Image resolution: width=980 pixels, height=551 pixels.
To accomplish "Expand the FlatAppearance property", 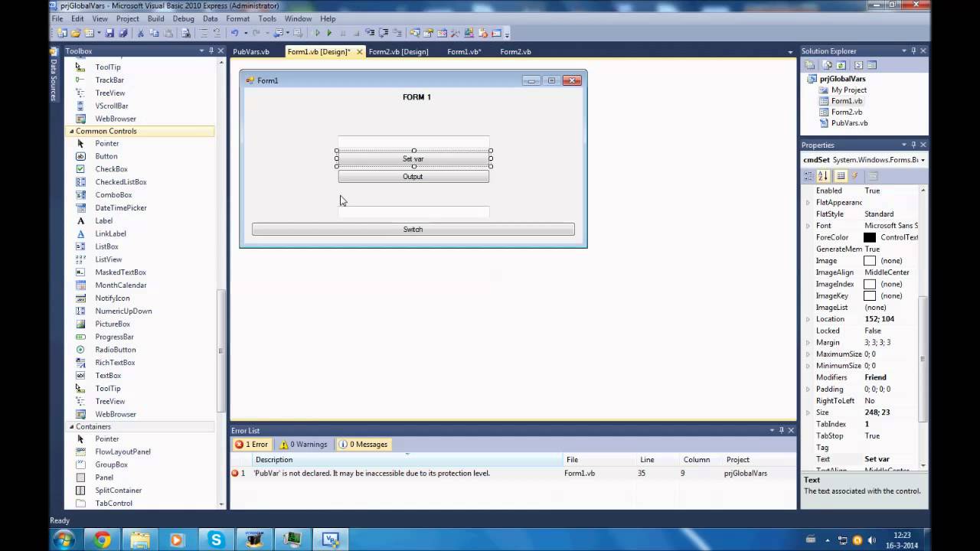I will click(x=808, y=202).
